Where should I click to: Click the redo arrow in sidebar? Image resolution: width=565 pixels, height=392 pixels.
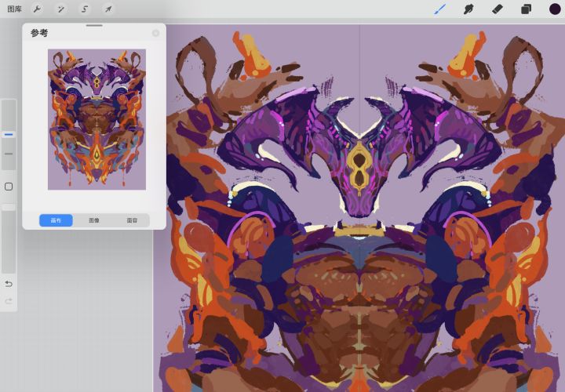click(9, 301)
